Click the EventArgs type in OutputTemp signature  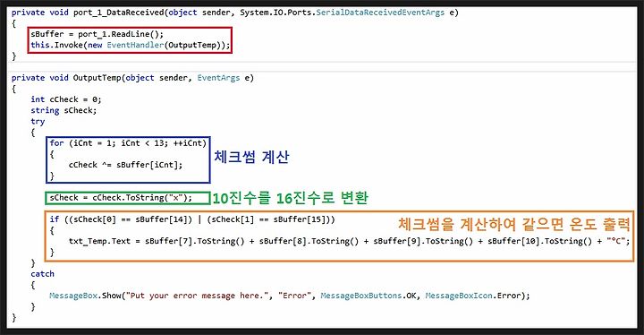pos(218,78)
